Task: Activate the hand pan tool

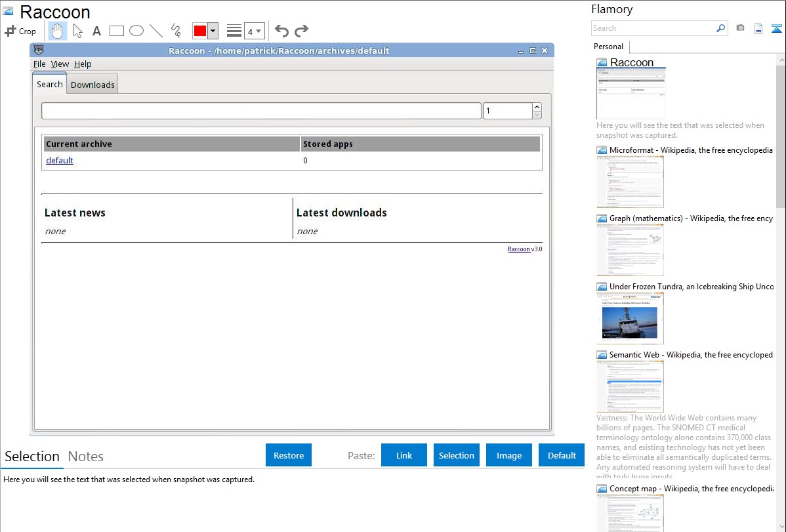Action: coord(58,31)
